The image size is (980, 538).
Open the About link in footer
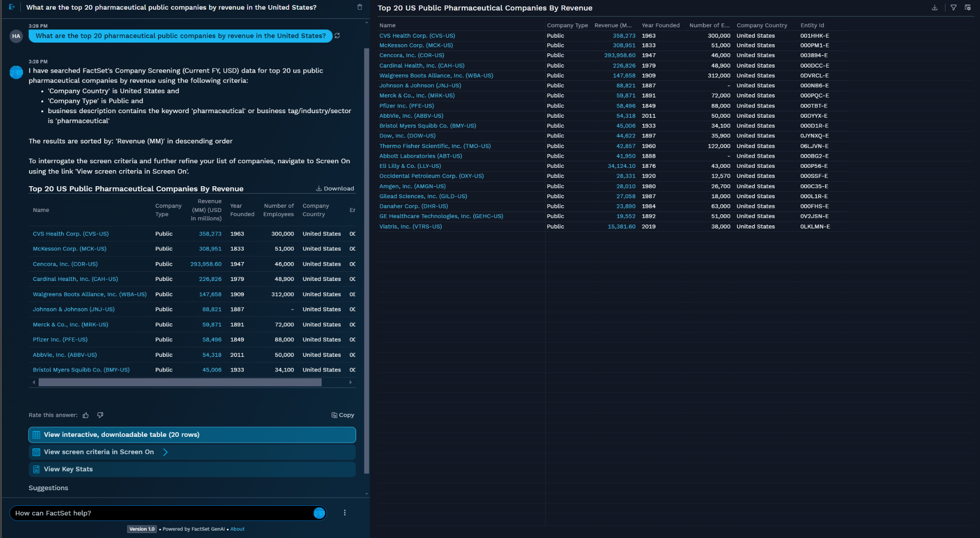(x=237, y=529)
